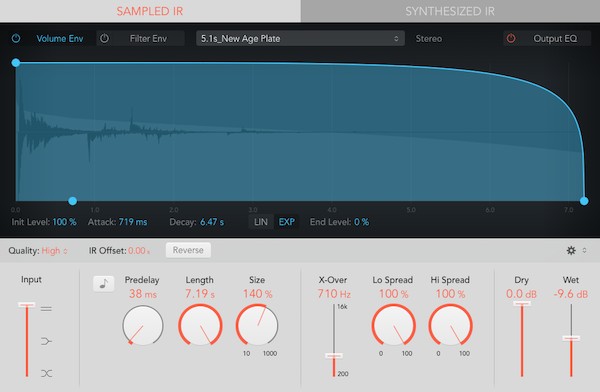
Task: Click the IR Offset 0.00 s value
Action: pos(139,251)
